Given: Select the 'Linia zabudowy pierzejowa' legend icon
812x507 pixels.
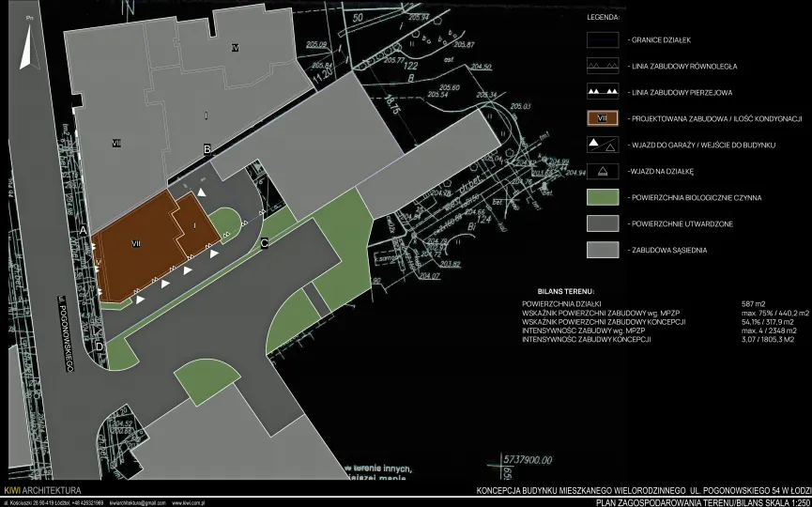Looking at the screenshot, I should [602, 93].
